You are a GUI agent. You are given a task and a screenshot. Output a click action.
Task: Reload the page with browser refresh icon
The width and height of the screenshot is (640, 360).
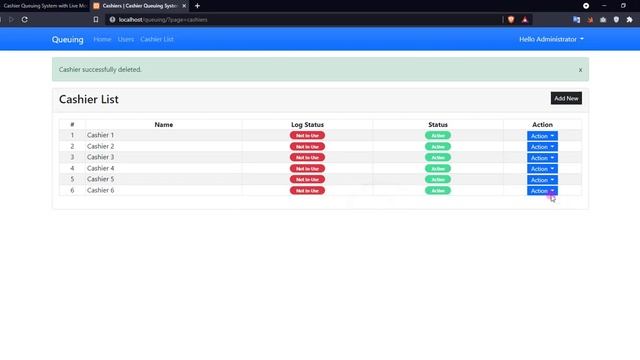pyautogui.click(x=24, y=19)
